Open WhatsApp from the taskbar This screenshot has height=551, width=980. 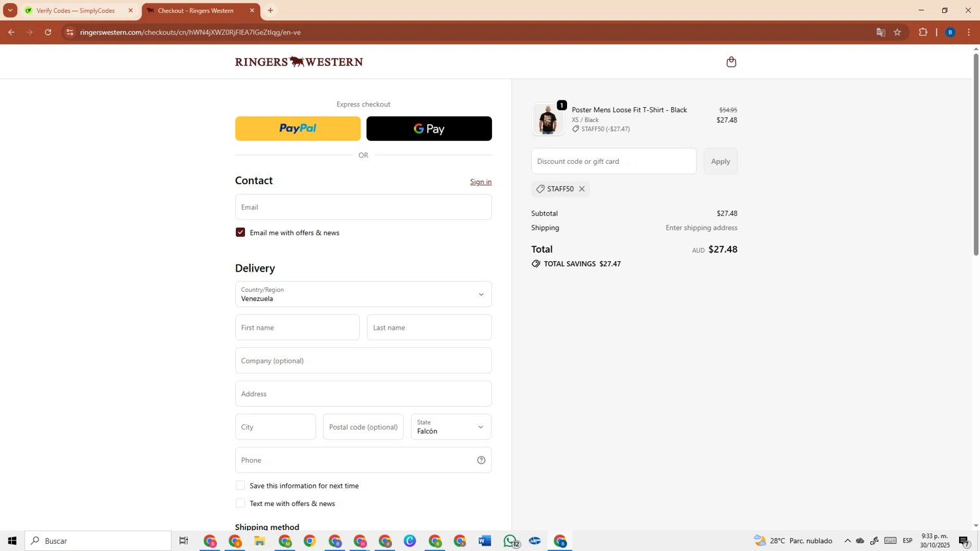510,541
